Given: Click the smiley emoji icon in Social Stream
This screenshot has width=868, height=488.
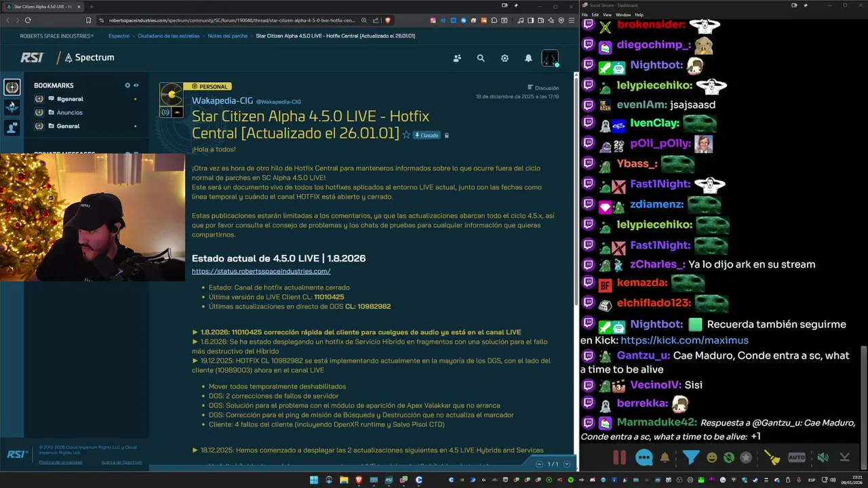Looking at the screenshot, I should point(712,457).
